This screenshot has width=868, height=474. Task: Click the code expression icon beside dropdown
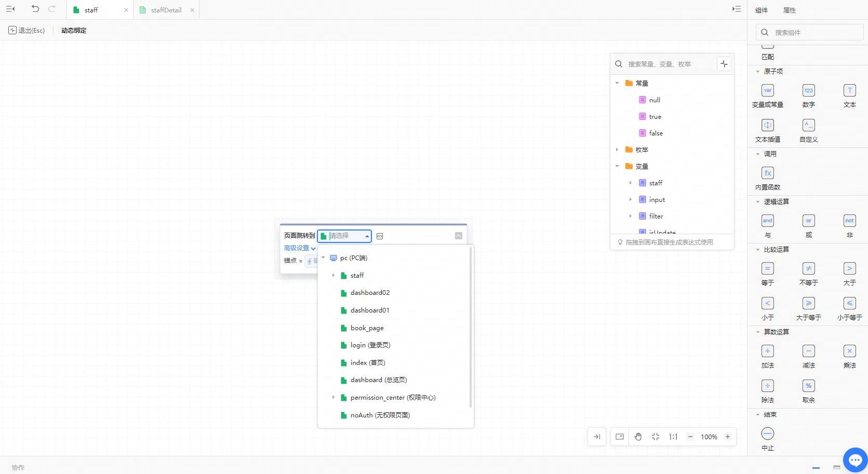380,236
